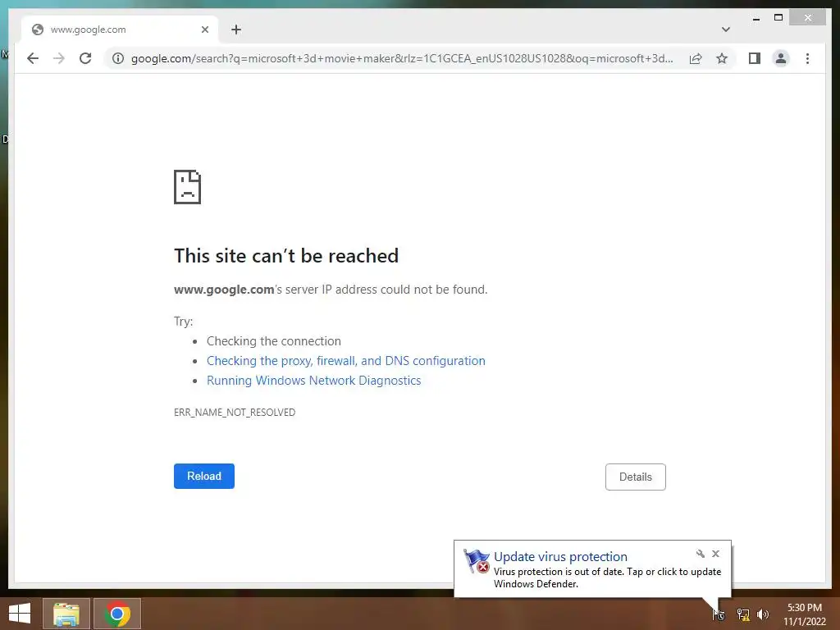Click the browser back arrow

click(33, 58)
